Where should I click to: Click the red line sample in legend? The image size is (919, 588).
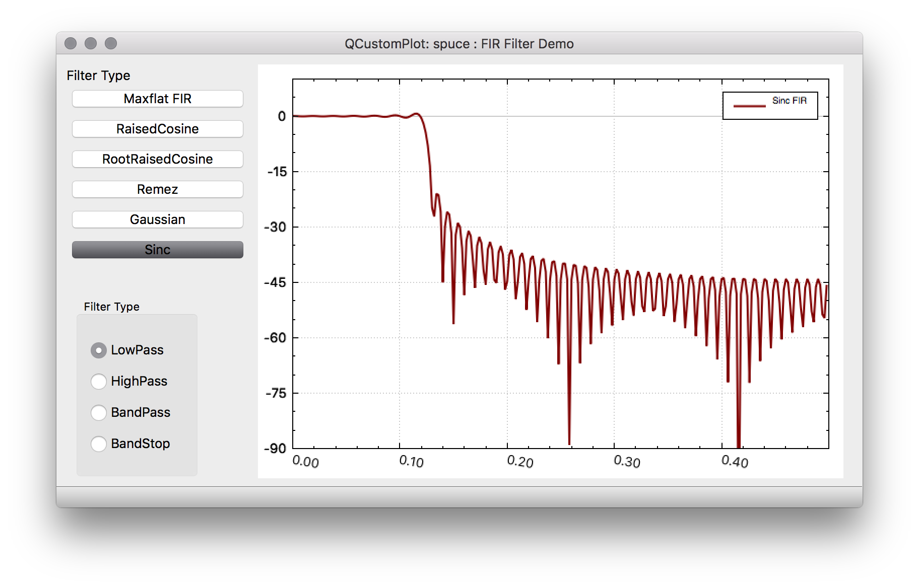(x=749, y=106)
